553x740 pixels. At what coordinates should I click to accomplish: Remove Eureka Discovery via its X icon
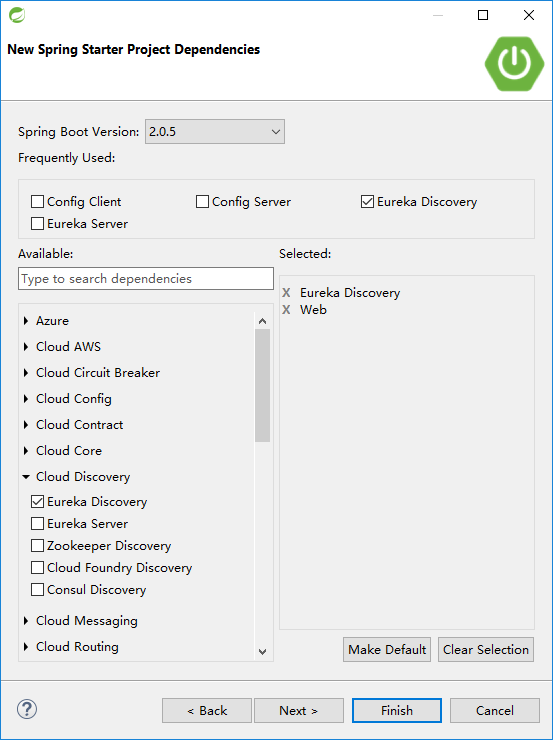pos(286,293)
